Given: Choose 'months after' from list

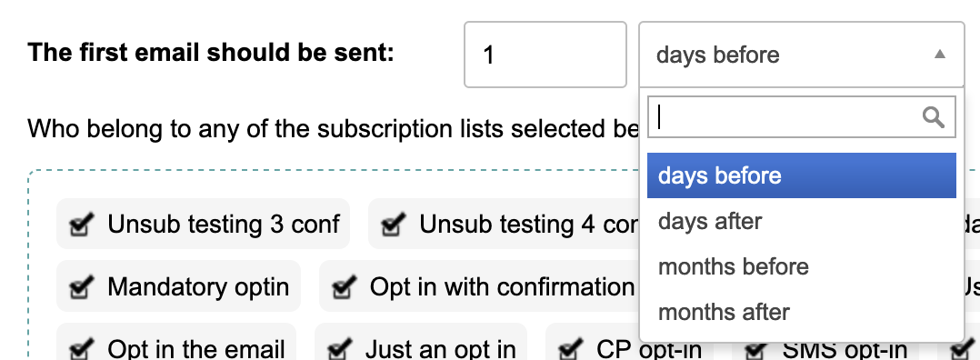Looking at the screenshot, I should 801,312.
